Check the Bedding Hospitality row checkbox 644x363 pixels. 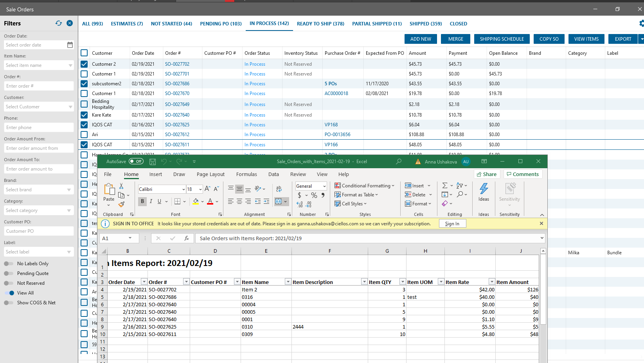point(84,104)
